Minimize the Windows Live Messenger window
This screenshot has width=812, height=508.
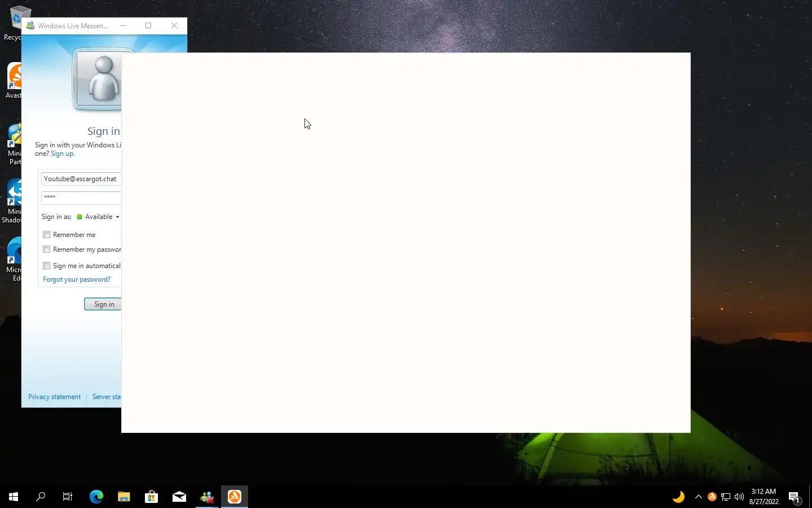point(123,25)
